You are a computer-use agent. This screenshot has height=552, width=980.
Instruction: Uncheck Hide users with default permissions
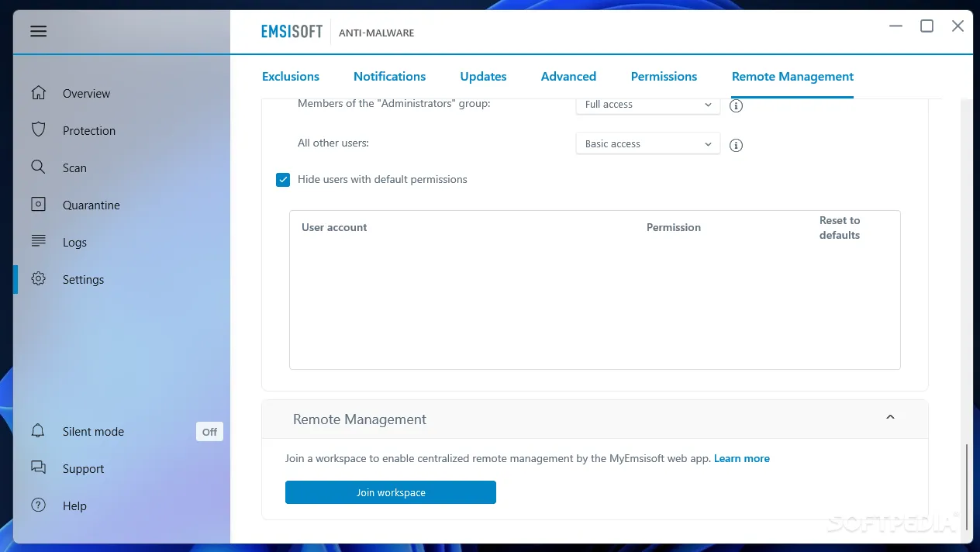(283, 179)
